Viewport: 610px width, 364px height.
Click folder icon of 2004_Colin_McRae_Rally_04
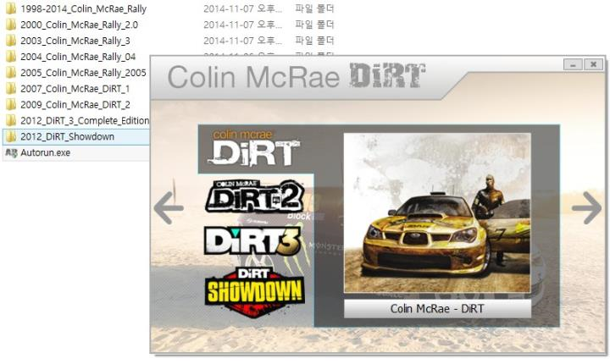coord(11,57)
